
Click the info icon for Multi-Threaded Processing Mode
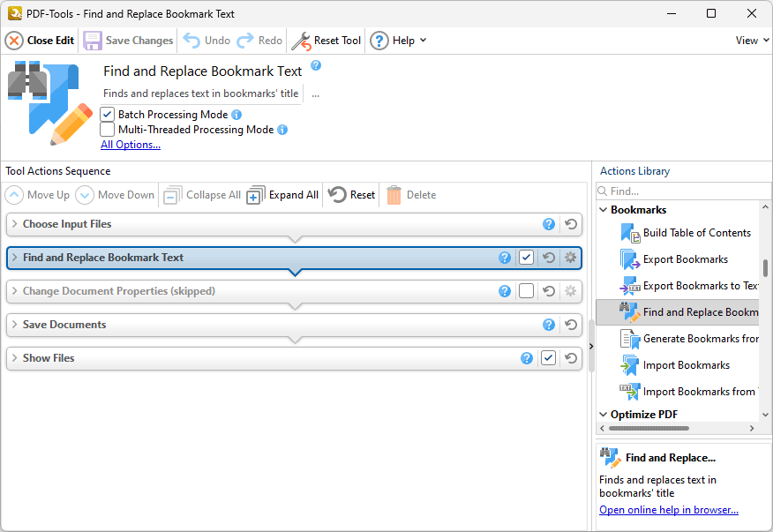(282, 130)
